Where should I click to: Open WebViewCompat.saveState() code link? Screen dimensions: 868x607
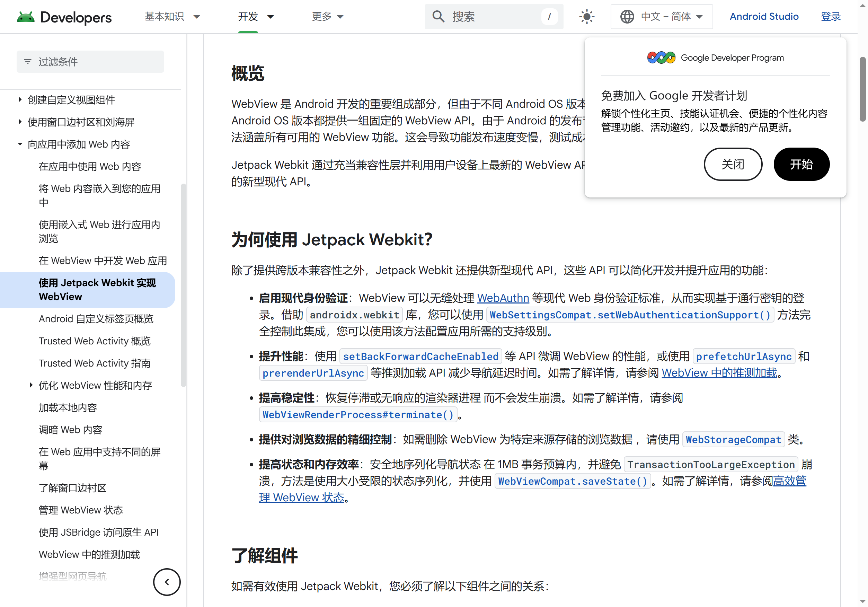pyautogui.click(x=572, y=481)
